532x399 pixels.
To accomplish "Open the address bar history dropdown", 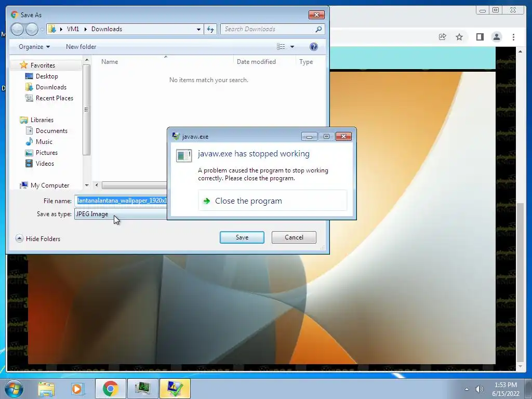I will pos(198,29).
